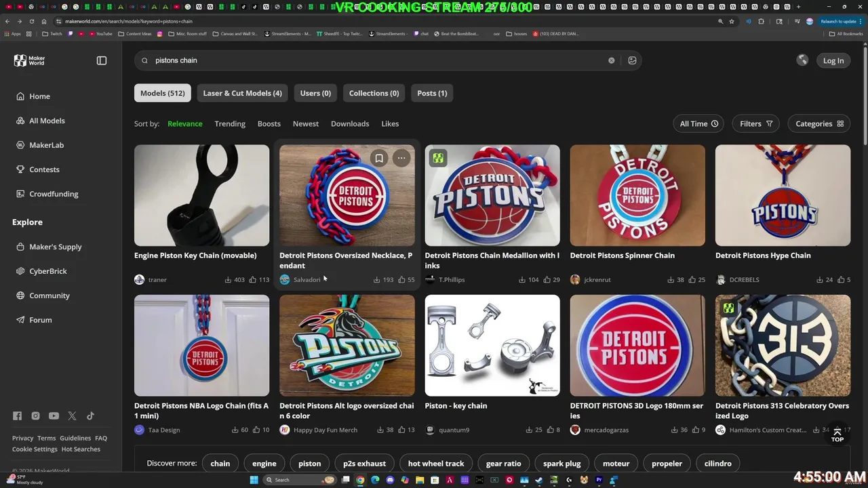Switch to the Users (0) tab

[x=315, y=93]
